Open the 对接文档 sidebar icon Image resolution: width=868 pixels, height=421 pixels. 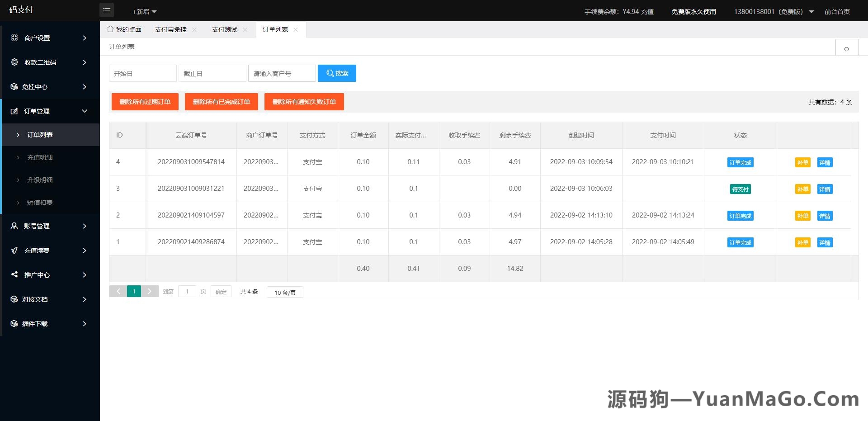tap(14, 299)
